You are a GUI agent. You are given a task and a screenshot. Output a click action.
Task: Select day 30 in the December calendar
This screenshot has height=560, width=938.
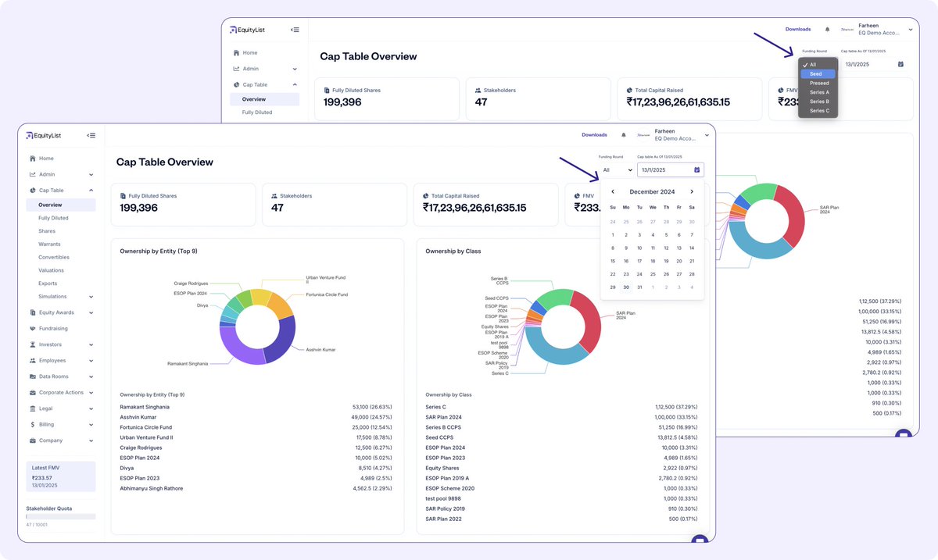(x=626, y=287)
